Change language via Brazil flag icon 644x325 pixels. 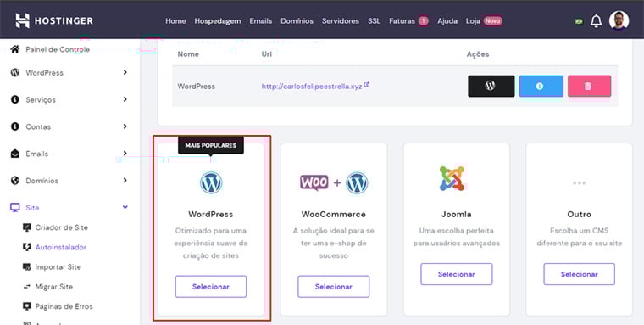pos(579,21)
